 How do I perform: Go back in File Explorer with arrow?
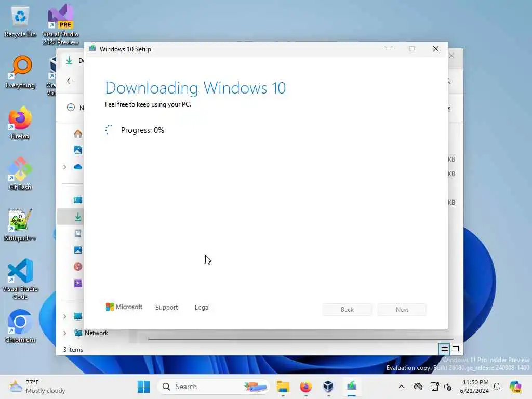[70, 81]
